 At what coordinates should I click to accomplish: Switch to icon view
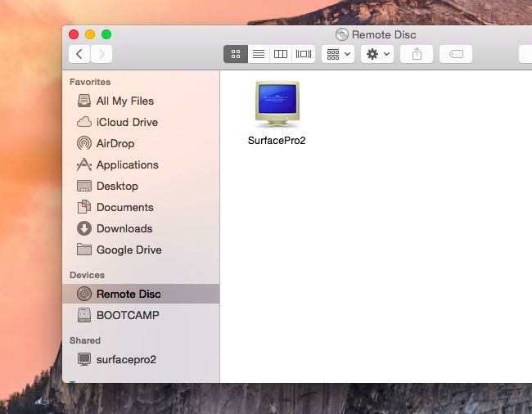(x=236, y=54)
